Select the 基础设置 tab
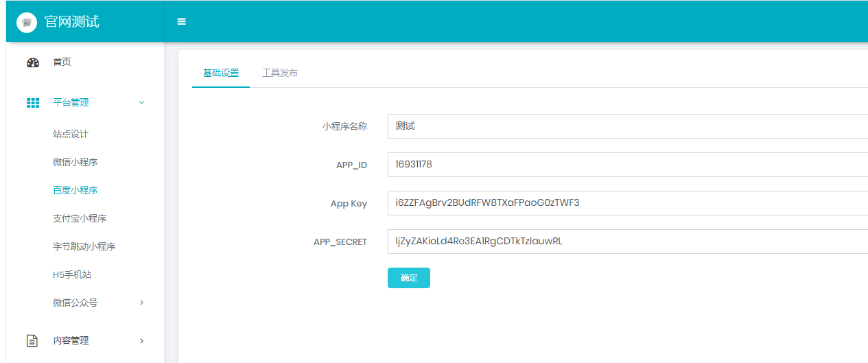The image size is (868, 363). coord(221,73)
